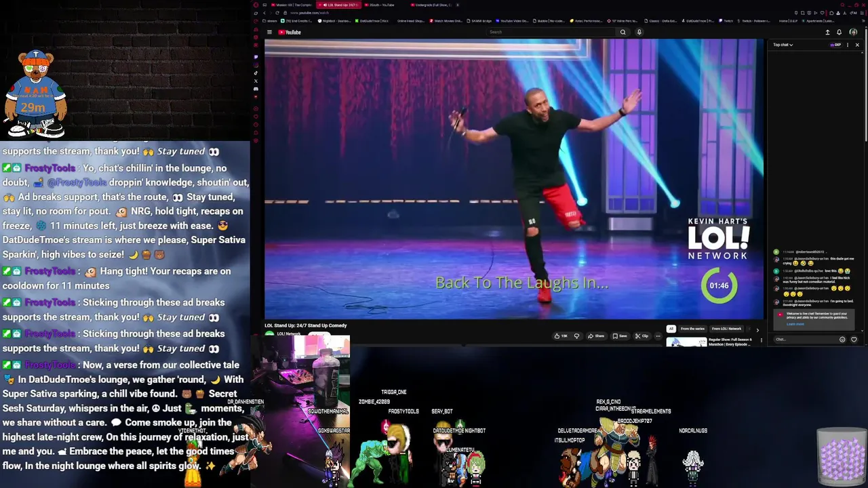The height and width of the screenshot is (488, 868).
Task: Open YouTube notifications bell
Action: click(839, 32)
